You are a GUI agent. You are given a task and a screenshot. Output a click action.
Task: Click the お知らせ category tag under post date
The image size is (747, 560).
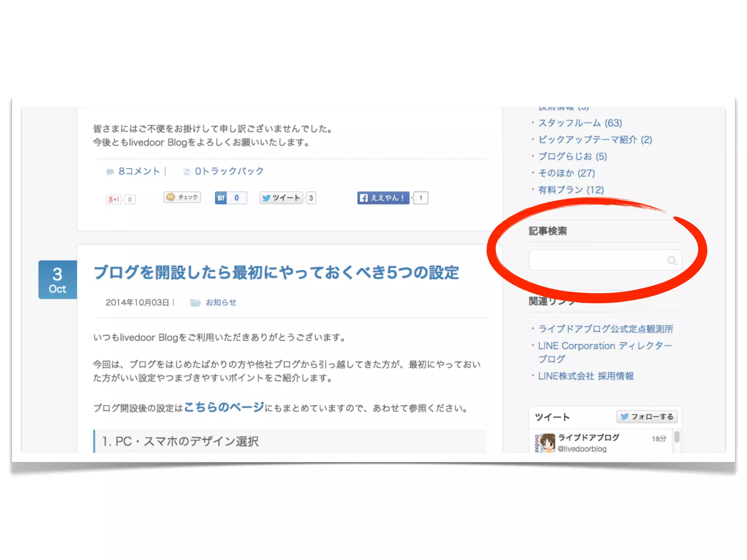click(x=221, y=302)
